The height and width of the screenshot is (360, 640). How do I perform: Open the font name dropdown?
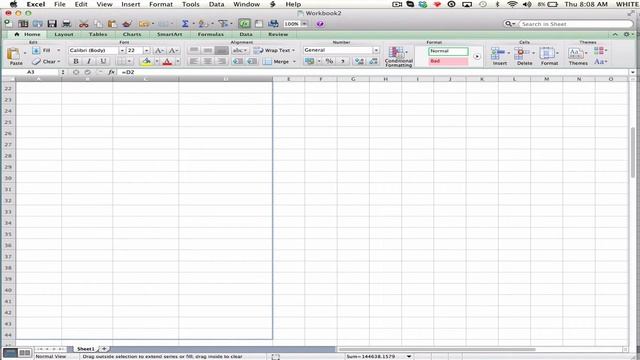coord(122,50)
